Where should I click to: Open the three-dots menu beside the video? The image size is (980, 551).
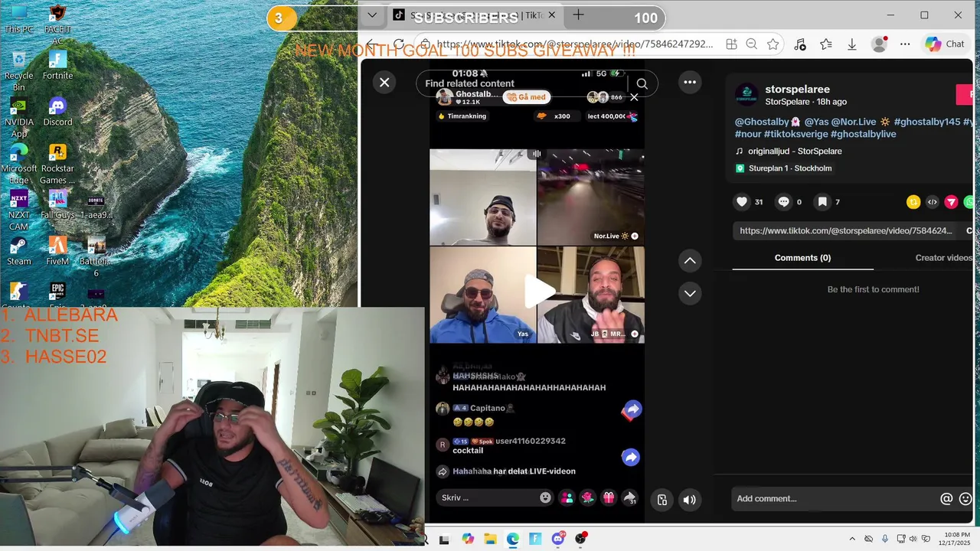[690, 82]
